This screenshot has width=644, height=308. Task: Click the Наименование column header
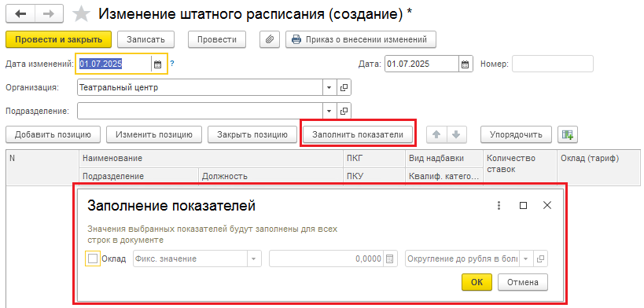coord(211,159)
